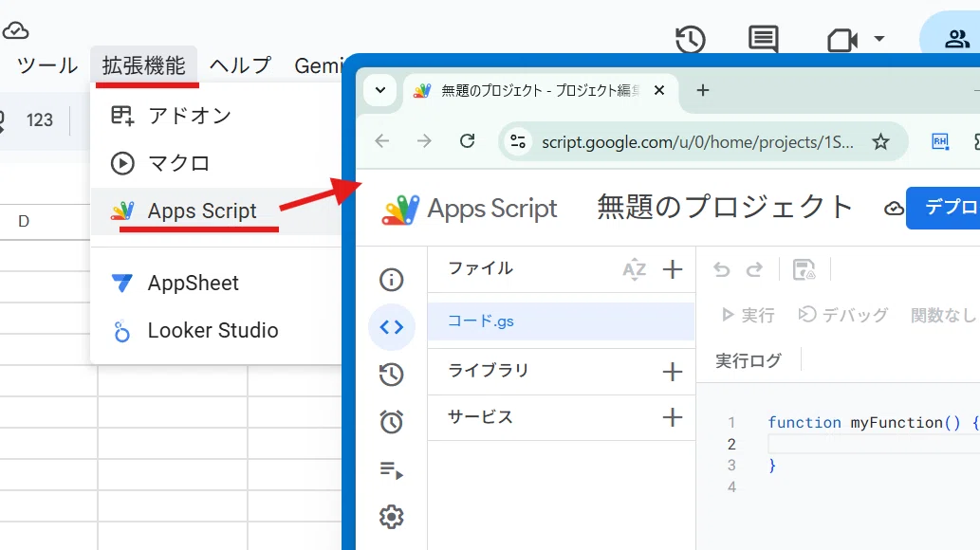Click the サービス section label
The height and width of the screenshot is (550, 980).
coord(480,417)
